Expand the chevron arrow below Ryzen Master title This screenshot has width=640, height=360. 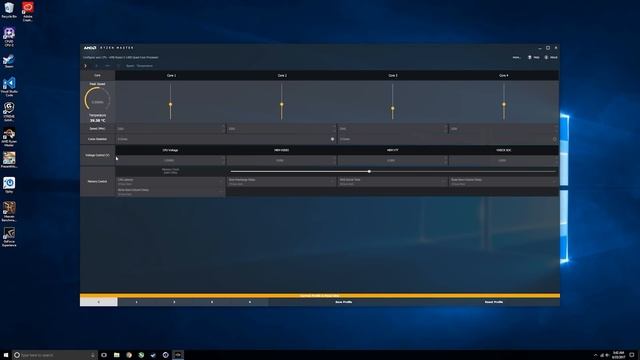pyautogui.click(x=85, y=66)
